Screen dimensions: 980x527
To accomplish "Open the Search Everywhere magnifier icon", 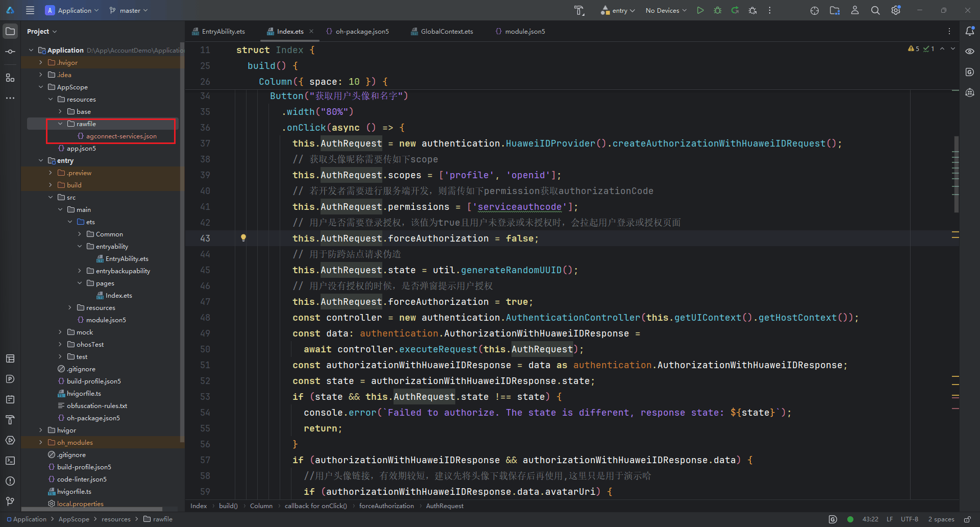I will tap(875, 10).
